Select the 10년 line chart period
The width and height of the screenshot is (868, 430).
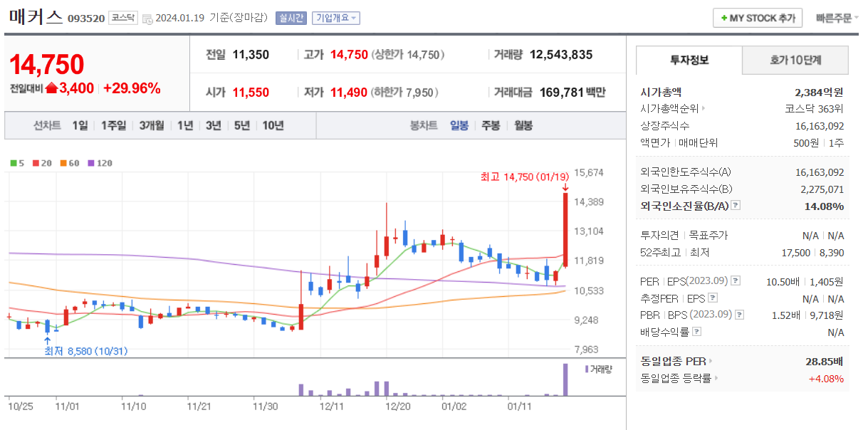273,126
